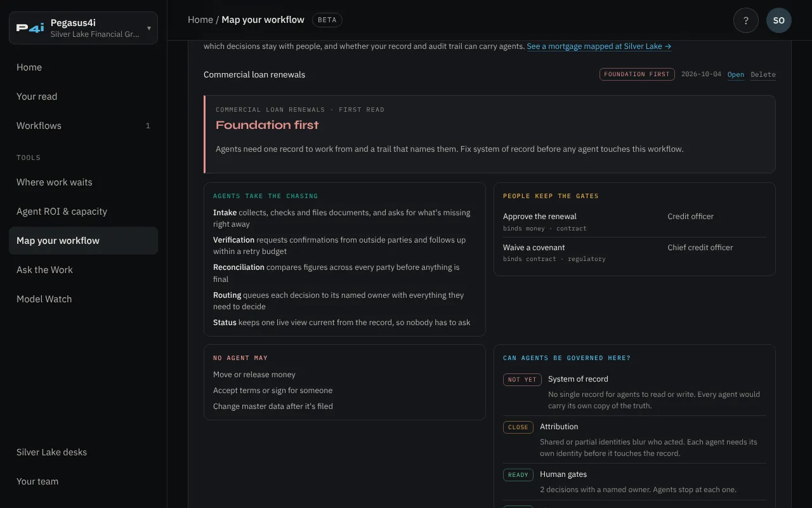Click the System of record row title
Screen dimensions: 812x508
click(x=578, y=379)
